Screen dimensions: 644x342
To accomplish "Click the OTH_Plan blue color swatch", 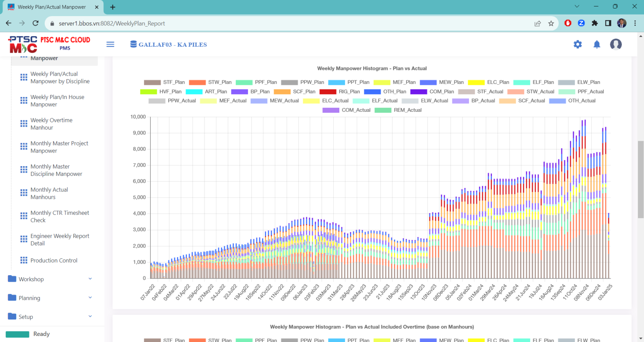I will click(x=372, y=92).
